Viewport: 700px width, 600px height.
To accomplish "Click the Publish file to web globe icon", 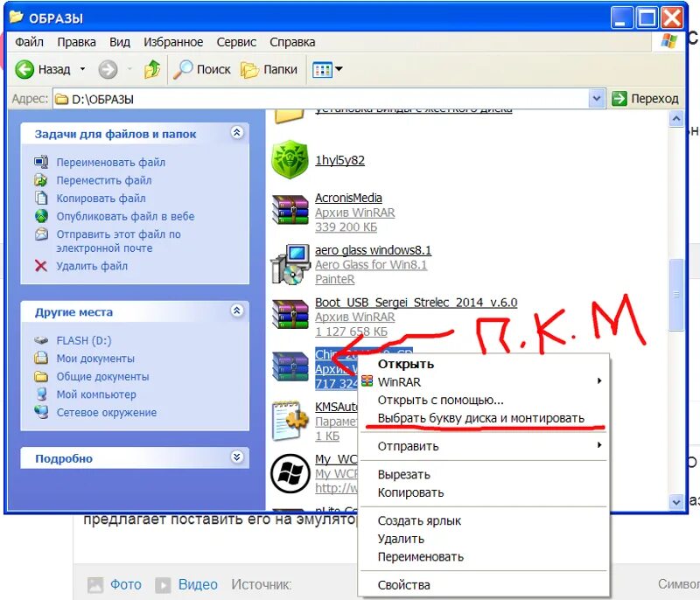I will 41,216.
